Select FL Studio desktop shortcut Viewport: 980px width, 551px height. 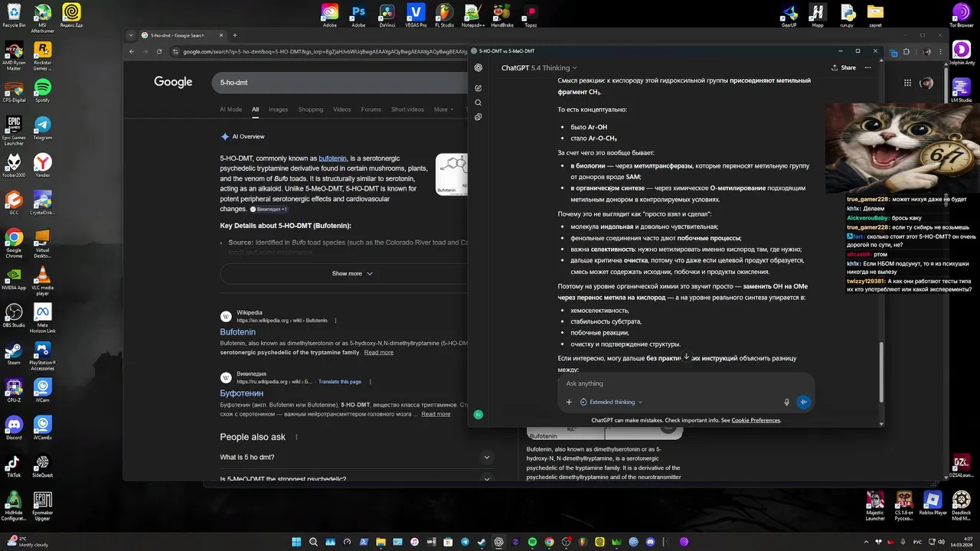444,15
